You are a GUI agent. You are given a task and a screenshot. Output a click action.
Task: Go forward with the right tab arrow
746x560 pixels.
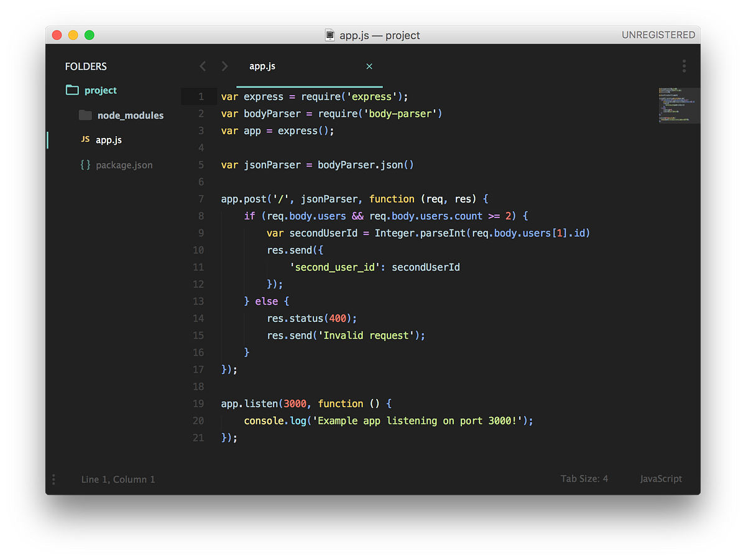(224, 66)
